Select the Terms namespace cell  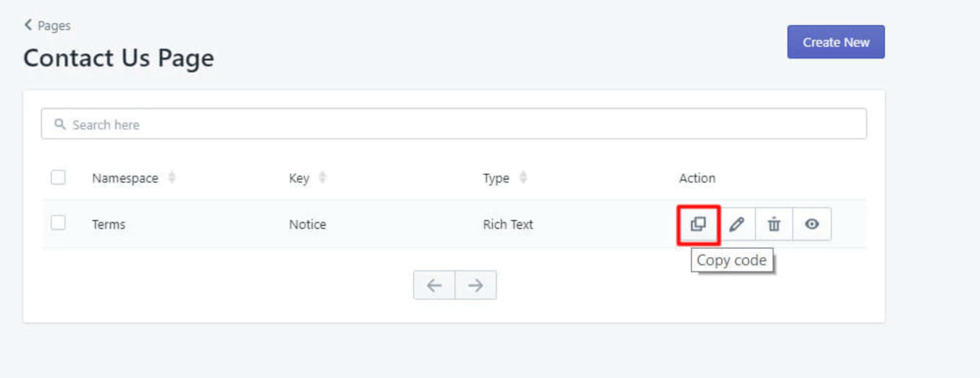tap(108, 225)
